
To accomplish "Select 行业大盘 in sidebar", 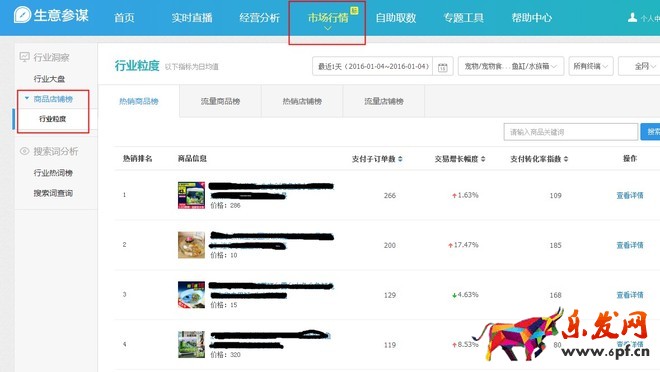I will [49, 79].
